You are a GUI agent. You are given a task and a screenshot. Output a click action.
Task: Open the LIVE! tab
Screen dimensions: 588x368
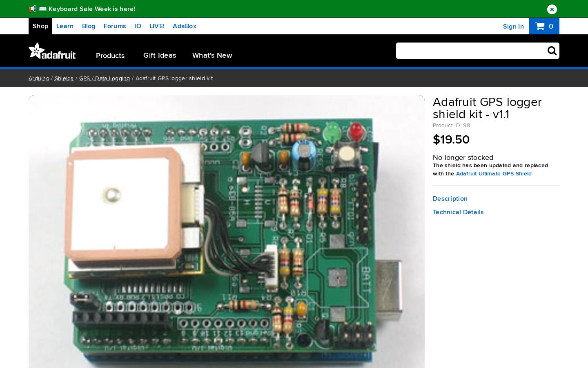[157, 26]
